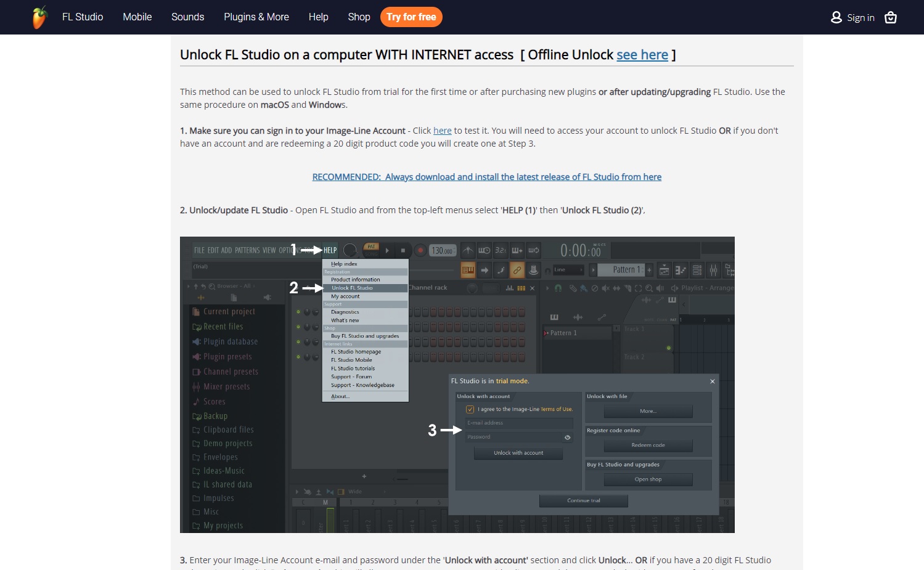The height and width of the screenshot is (570, 924).
Task: Select 'Buy FL Studio and upgrades' menu entry
Action: pos(365,336)
